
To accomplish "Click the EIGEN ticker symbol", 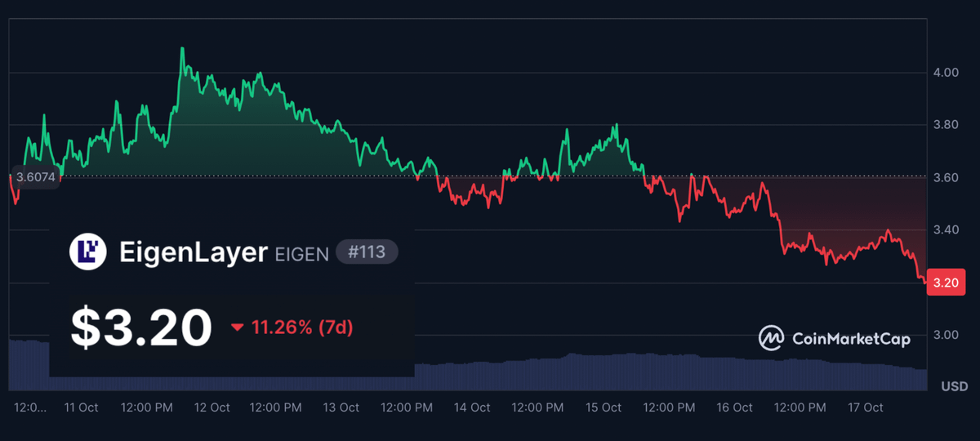I will [x=301, y=254].
